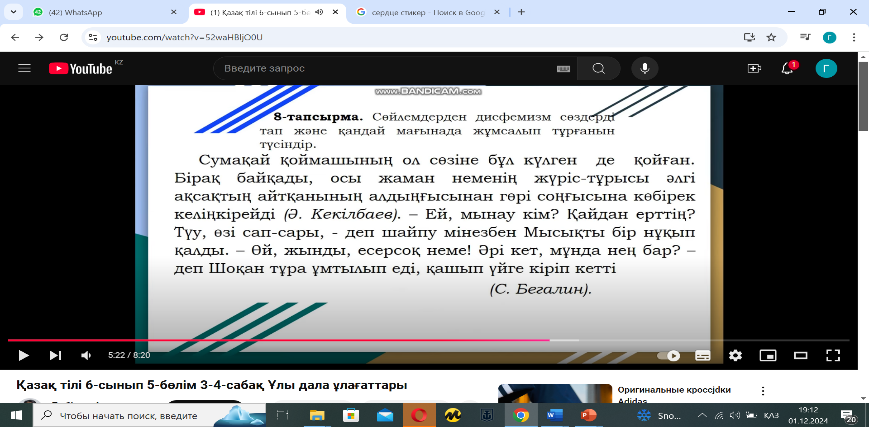Switch to the WhatsApp tab

(x=105, y=12)
